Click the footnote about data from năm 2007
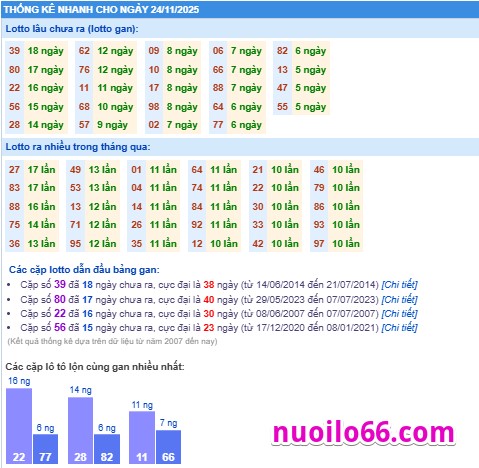This screenshot has width=479, height=468. [112, 341]
